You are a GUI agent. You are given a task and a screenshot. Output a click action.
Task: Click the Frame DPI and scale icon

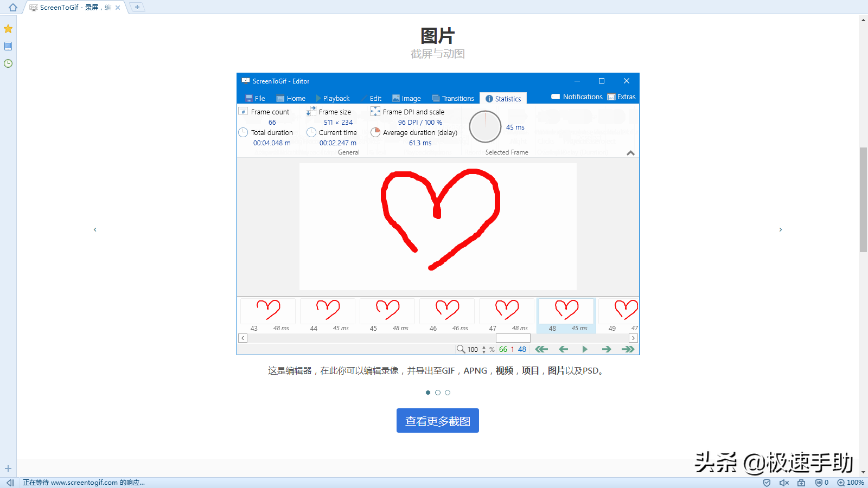(x=375, y=111)
